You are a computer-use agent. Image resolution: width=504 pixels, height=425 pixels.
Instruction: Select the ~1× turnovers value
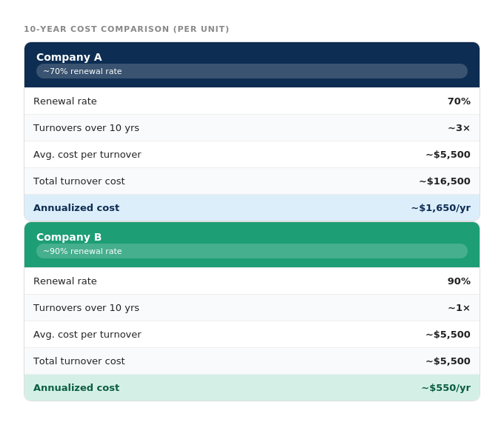coord(459,308)
